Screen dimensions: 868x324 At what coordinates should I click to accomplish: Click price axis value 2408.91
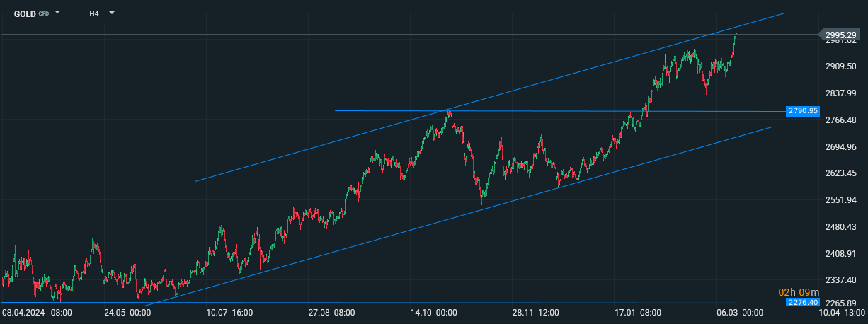(840, 253)
